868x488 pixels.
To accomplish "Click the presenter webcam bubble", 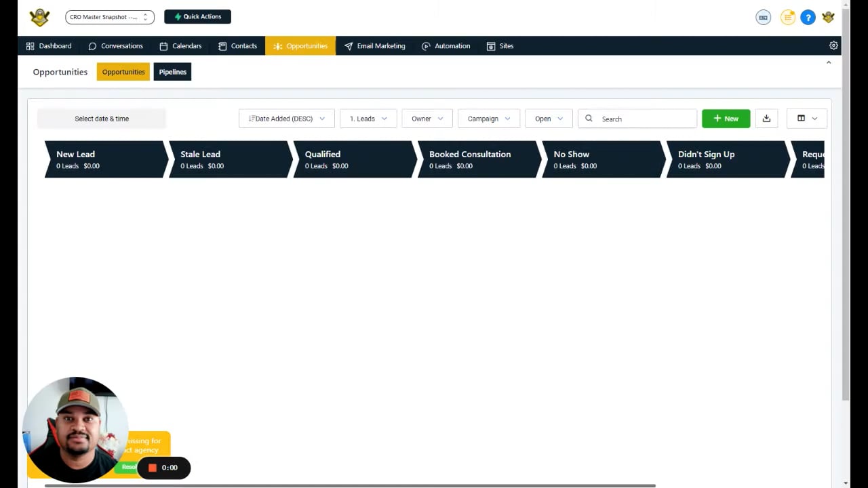I will pyautogui.click(x=75, y=430).
